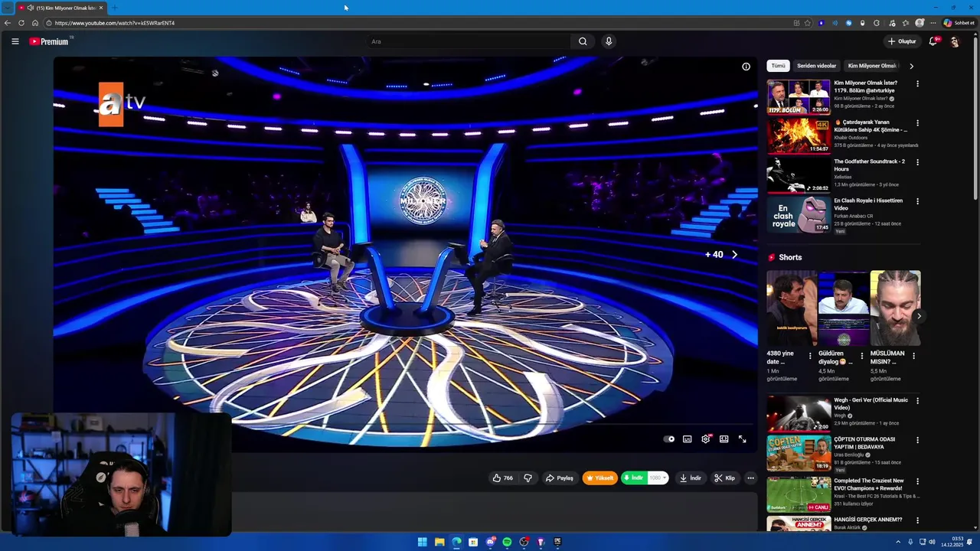
Task: Open the '4380 yine date' short
Action: click(x=792, y=308)
